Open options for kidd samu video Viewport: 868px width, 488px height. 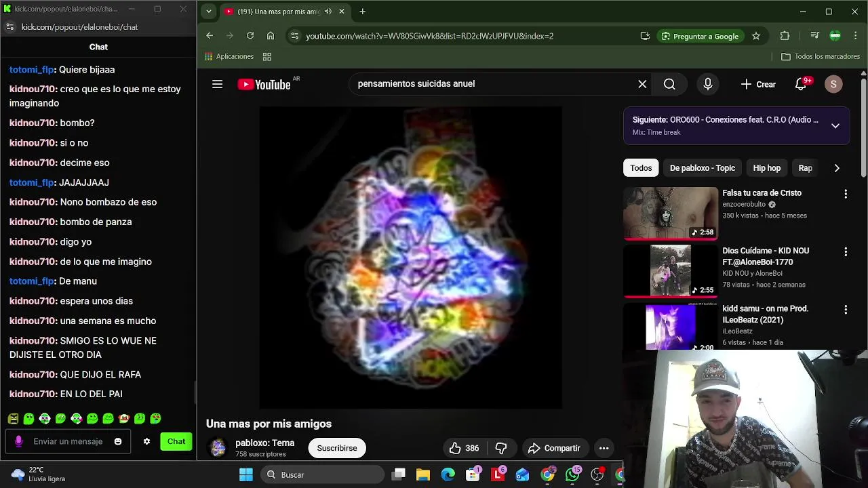846,310
